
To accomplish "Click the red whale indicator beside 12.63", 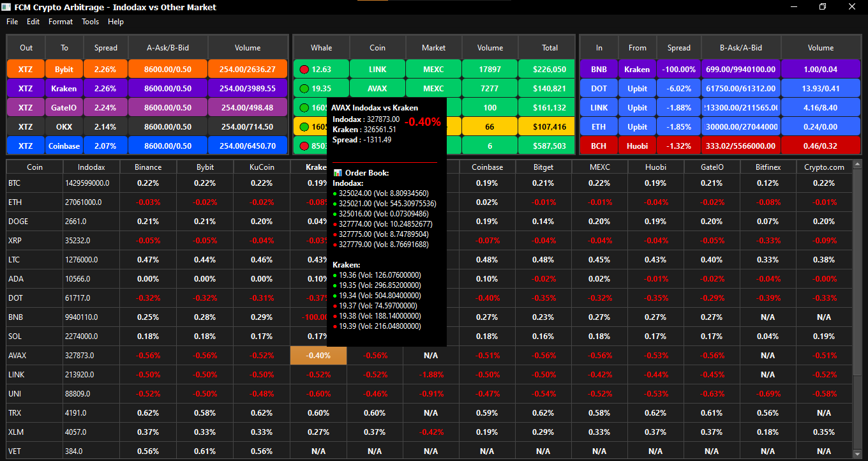I will [x=304, y=70].
